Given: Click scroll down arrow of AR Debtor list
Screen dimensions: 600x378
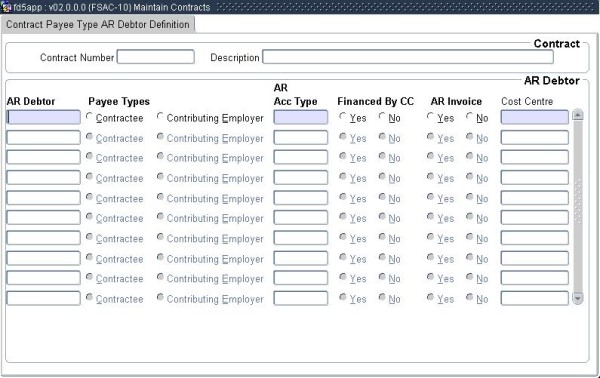Looking at the screenshot, I should [x=577, y=298].
